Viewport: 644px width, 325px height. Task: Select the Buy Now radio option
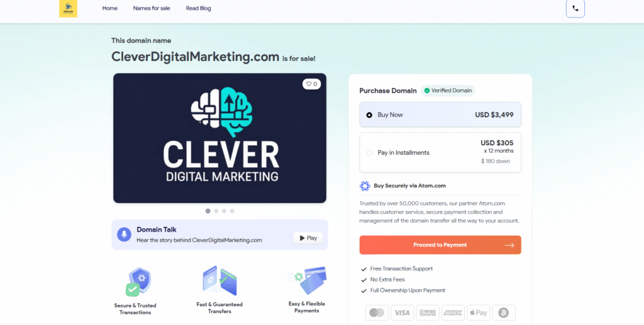click(x=369, y=115)
